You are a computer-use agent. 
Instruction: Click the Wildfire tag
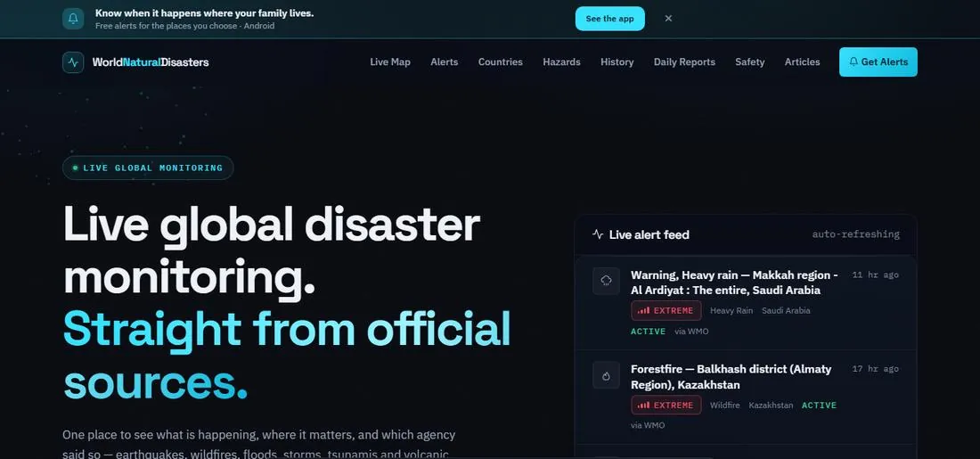724,406
